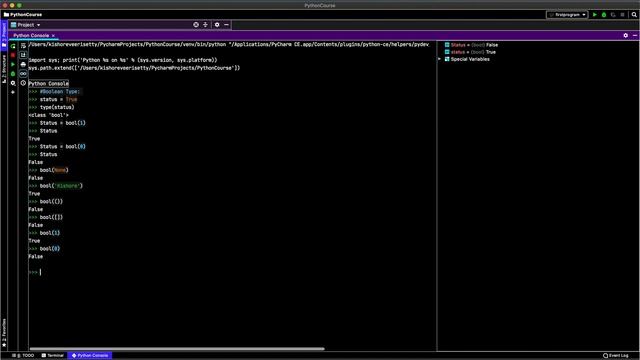Open Terminal tool window

[53, 356]
